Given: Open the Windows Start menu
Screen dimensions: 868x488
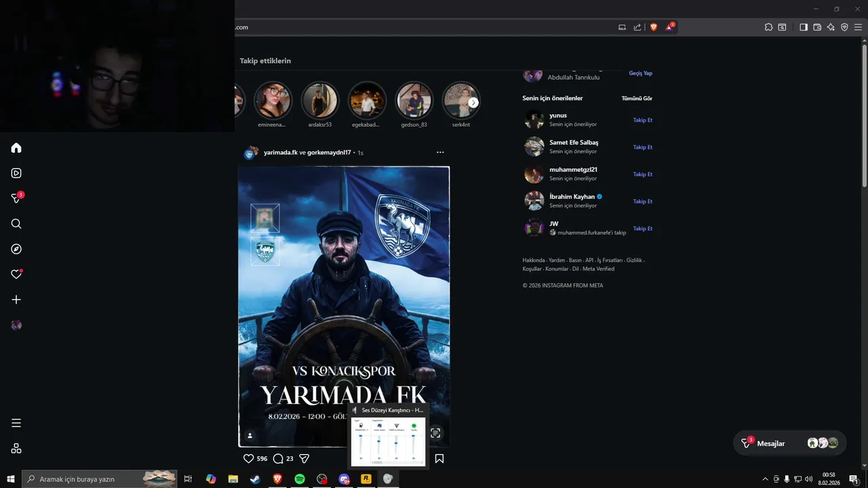Looking at the screenshot, I should pos(11,479).
